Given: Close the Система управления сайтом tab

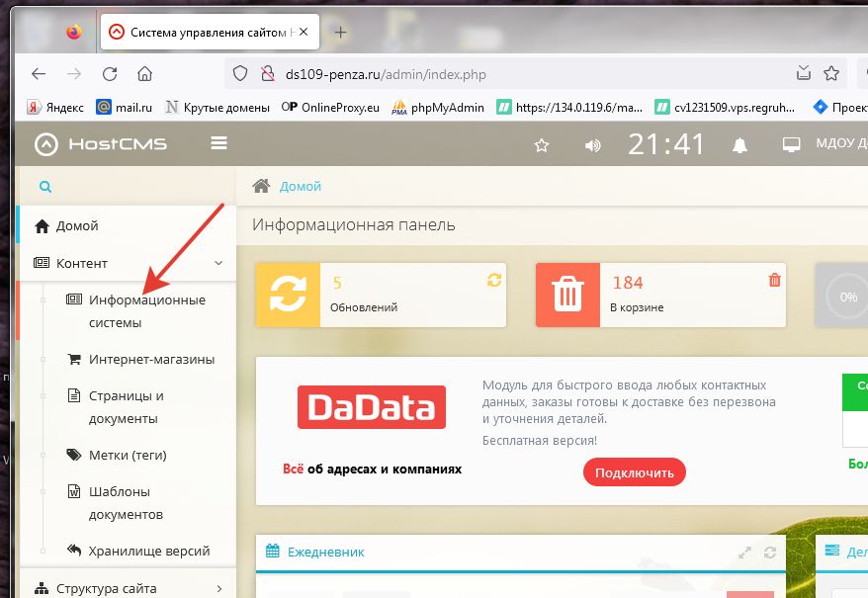Looking at the screenshot, I should 304,32.
